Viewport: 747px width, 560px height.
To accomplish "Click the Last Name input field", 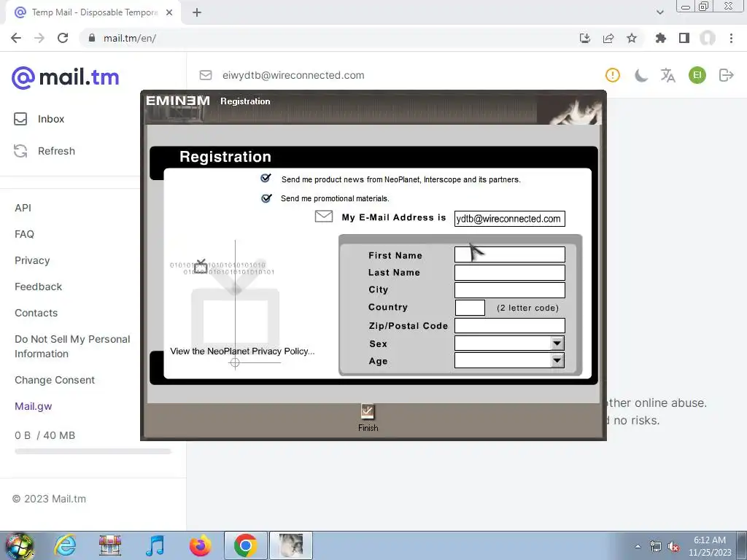I will click(x=510, y=273).
